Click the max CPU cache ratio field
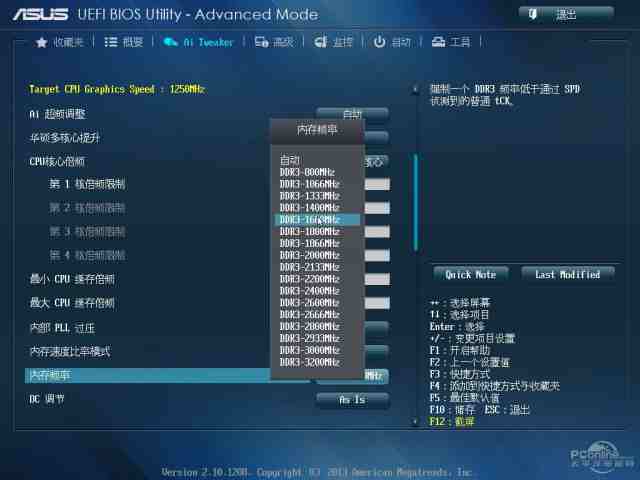The image size is (640, 480). tap(377, 303)
